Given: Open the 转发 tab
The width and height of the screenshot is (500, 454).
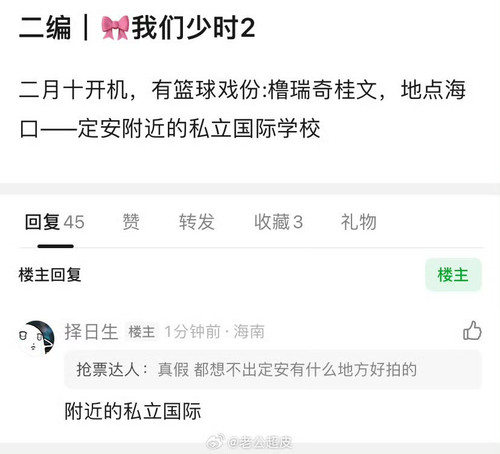Looking at the screenshot, I should [x=197, y=222].
